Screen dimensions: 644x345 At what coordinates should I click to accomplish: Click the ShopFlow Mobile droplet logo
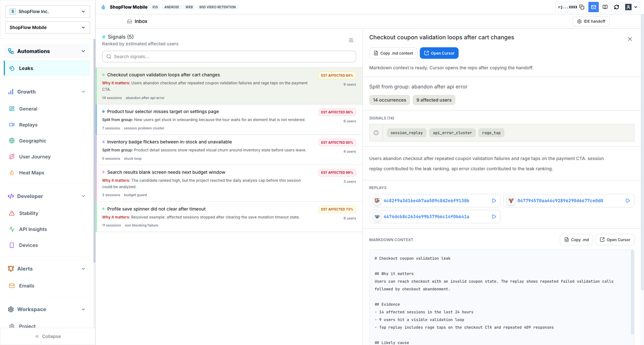coord(103,7)
